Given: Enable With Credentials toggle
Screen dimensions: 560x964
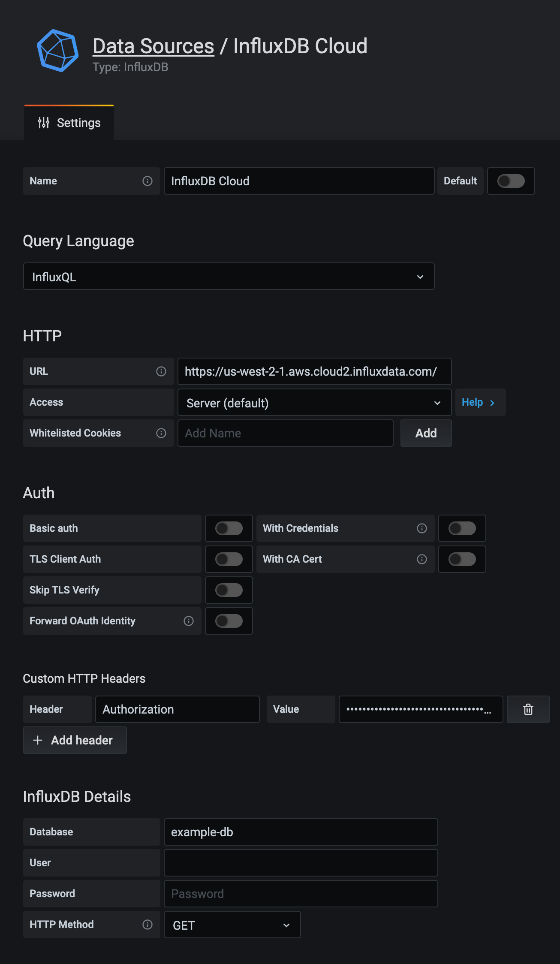Looking at the screenshot, I should pos(462,528).
